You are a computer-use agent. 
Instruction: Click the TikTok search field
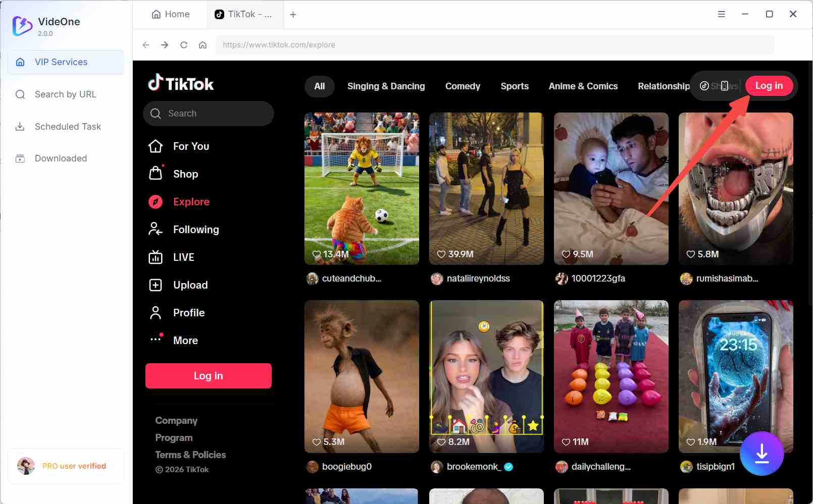(208, 113)
